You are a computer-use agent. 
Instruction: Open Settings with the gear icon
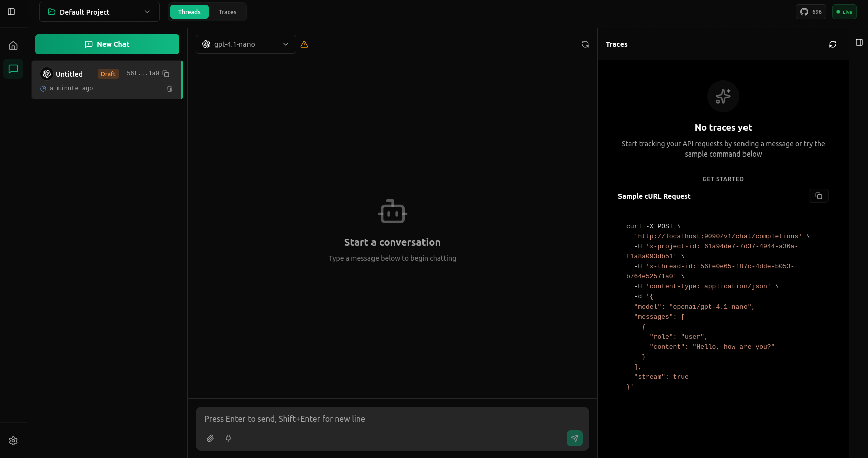point(13,441)
